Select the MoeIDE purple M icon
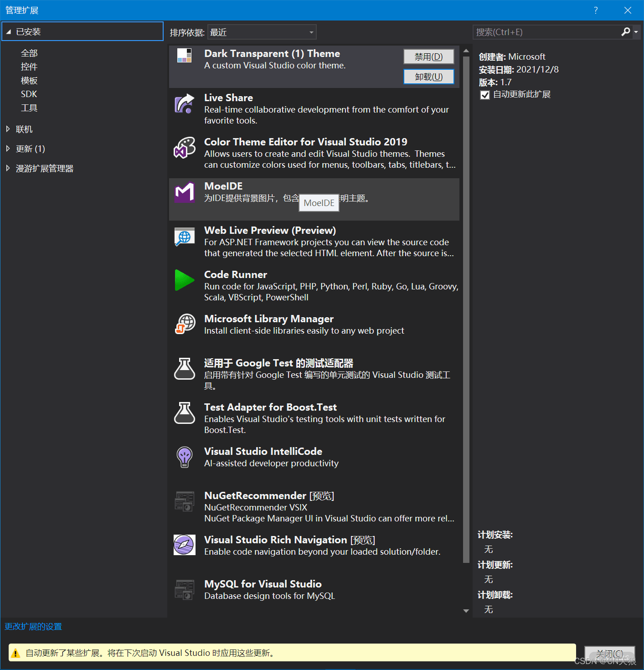This screenshot has width=644, height=670. point(185,192)
